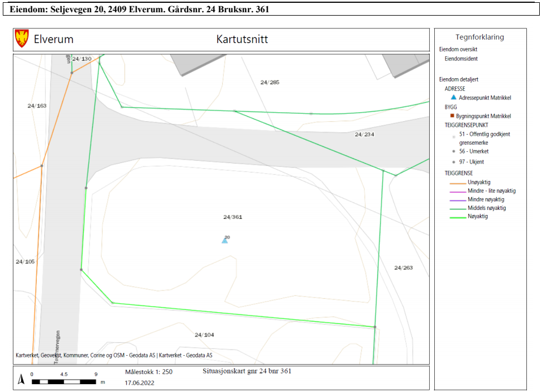The image size is (542, 392).
Task: Click the 97 - Ukjent legend dot
Action: (454, 162)
